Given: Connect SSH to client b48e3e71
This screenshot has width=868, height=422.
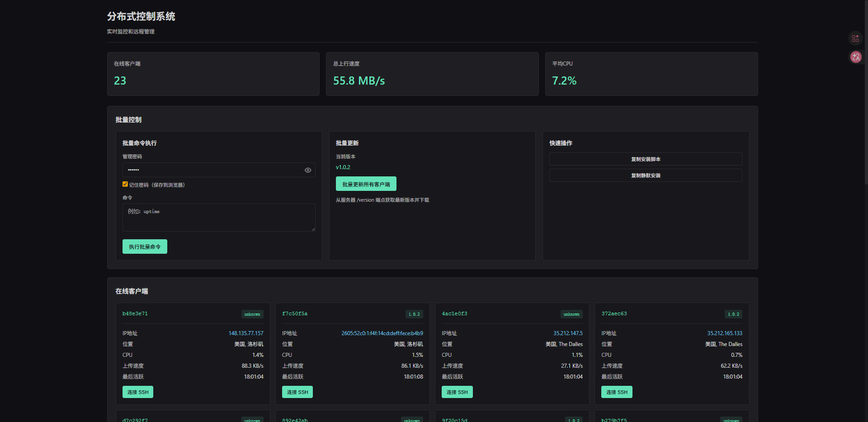Looking at the screenshot, I should click(138, 392).
